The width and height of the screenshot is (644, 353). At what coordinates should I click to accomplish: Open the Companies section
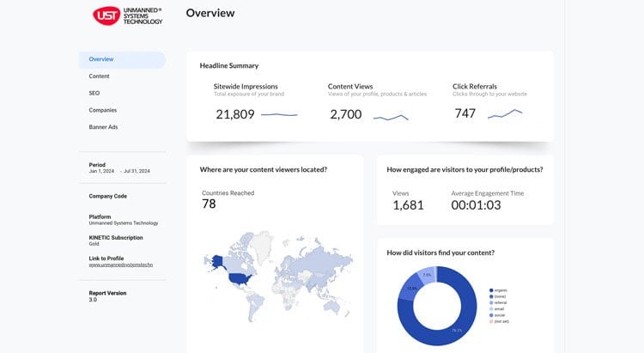103,110
